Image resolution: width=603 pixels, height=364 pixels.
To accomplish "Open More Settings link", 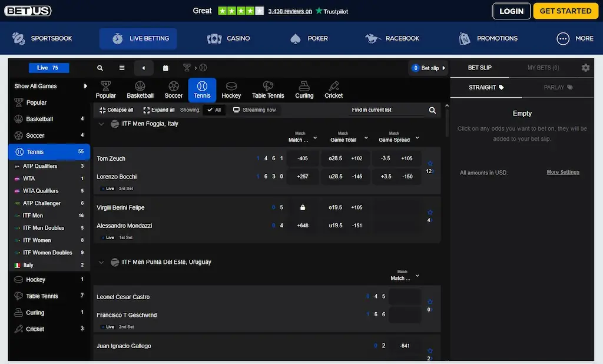I will [563, 173].
